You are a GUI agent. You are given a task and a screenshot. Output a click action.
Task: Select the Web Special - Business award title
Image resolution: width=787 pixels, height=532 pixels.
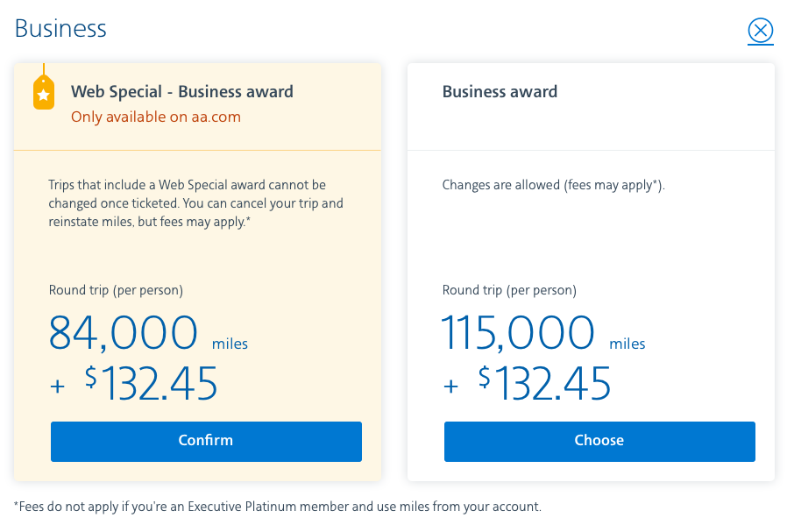coord(182,92)
